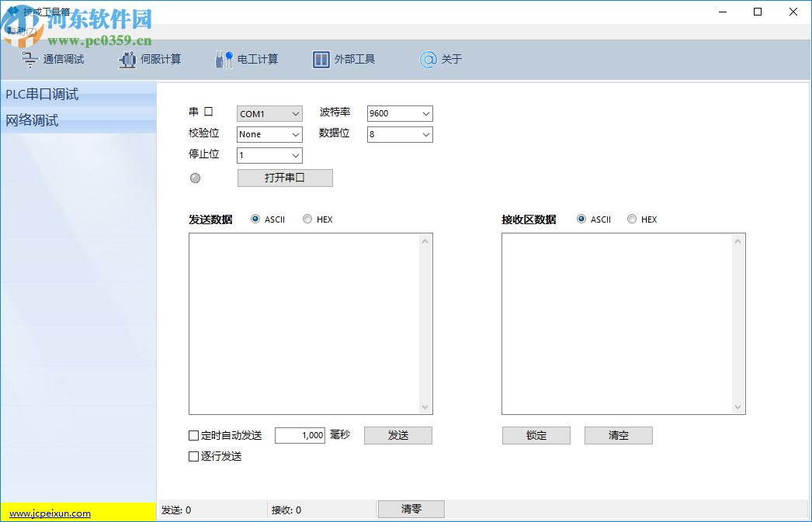The height and width of the screenshot is (522, 812).
Task: Open the 电工计算 electrician calculator
Action: click(245, 59)
